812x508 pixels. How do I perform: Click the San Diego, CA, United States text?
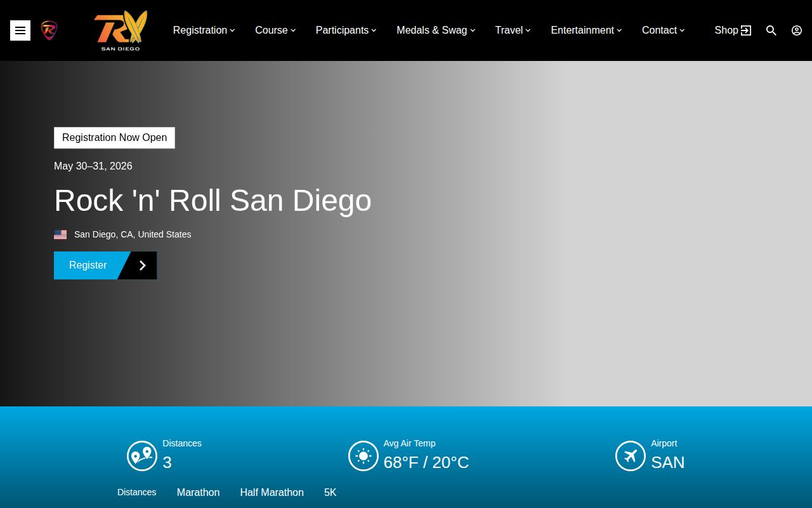click(x=133, y=235)
